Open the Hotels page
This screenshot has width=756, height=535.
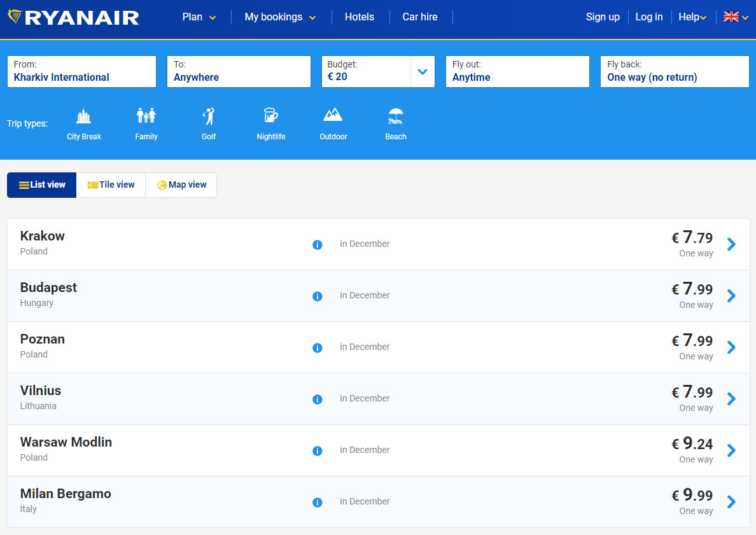click(x=360, y=17)
